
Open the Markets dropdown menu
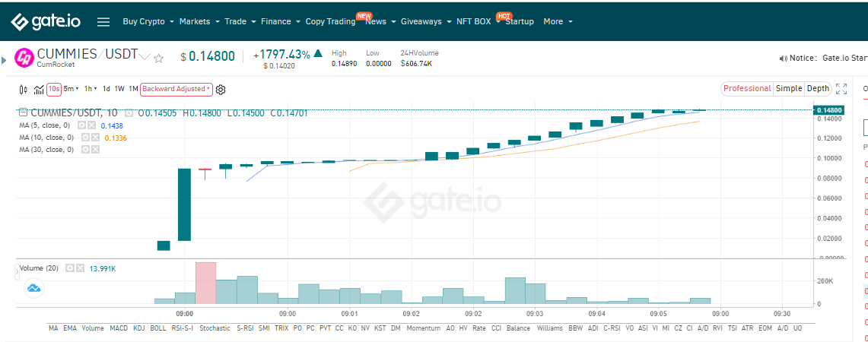[199, 21]
